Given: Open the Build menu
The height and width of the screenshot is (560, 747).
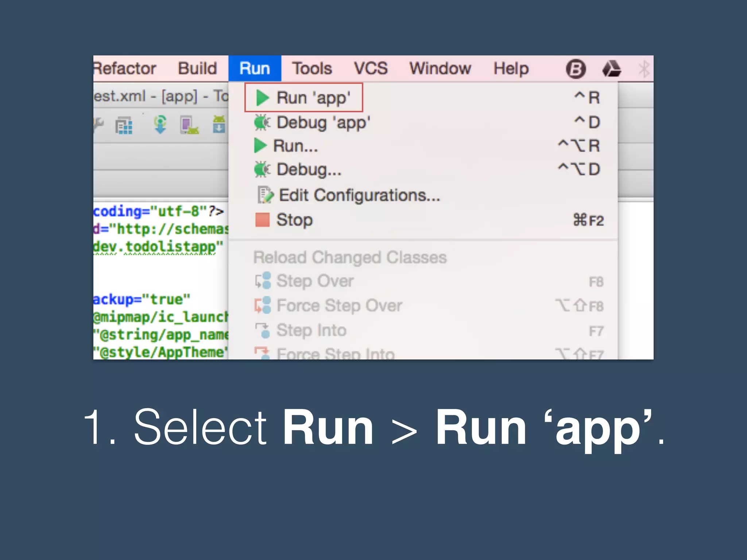Looking at the screenshot, I should [197, 69].
